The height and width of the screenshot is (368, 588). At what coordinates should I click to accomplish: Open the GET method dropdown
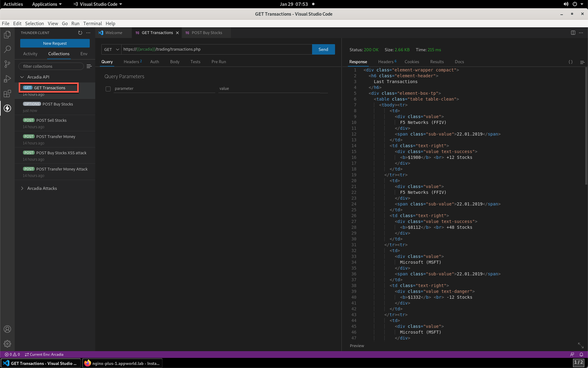[x=111, y=49]
